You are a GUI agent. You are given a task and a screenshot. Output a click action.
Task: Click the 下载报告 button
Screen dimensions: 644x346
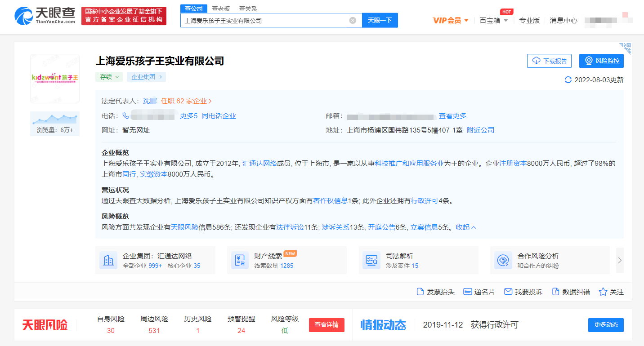coord(549,61)
